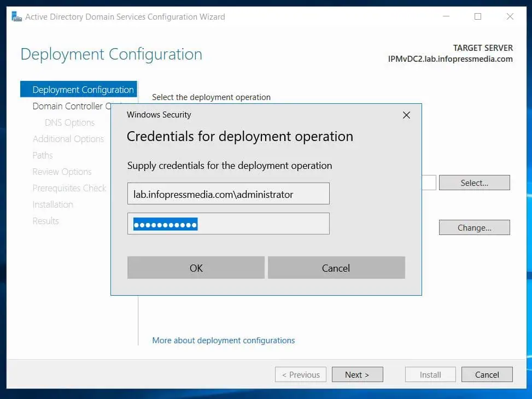The height and width of the screenshot is (399, 532).
Task: Close the Configuration Wizard window
Action: [510, 16]
